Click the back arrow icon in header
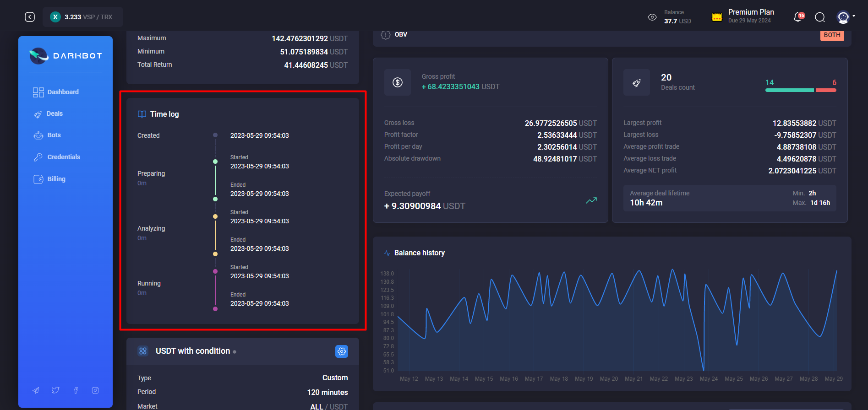868x410 pixels. (x=30, y=17)
